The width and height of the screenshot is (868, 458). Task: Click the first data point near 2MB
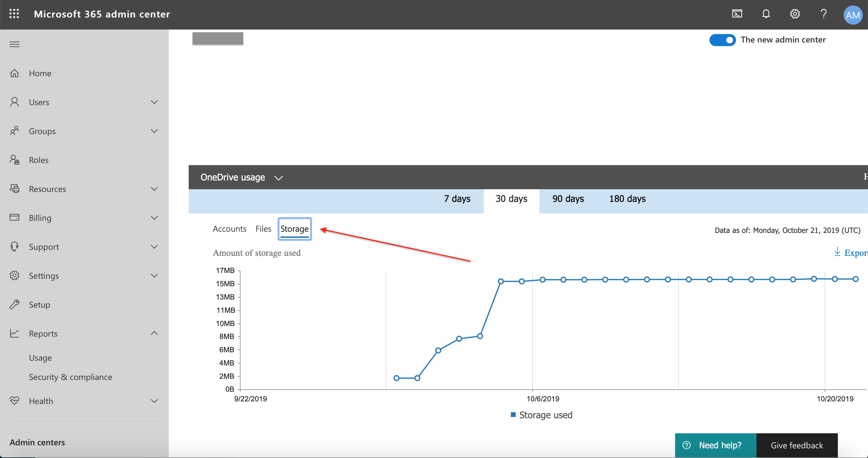coord(396,378)
